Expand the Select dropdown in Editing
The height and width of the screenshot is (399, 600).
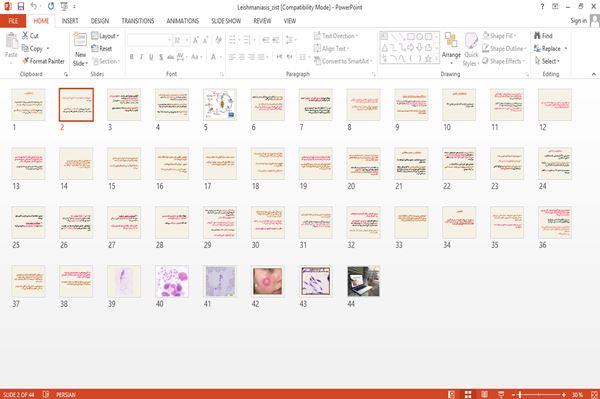(x=547, y=61)
